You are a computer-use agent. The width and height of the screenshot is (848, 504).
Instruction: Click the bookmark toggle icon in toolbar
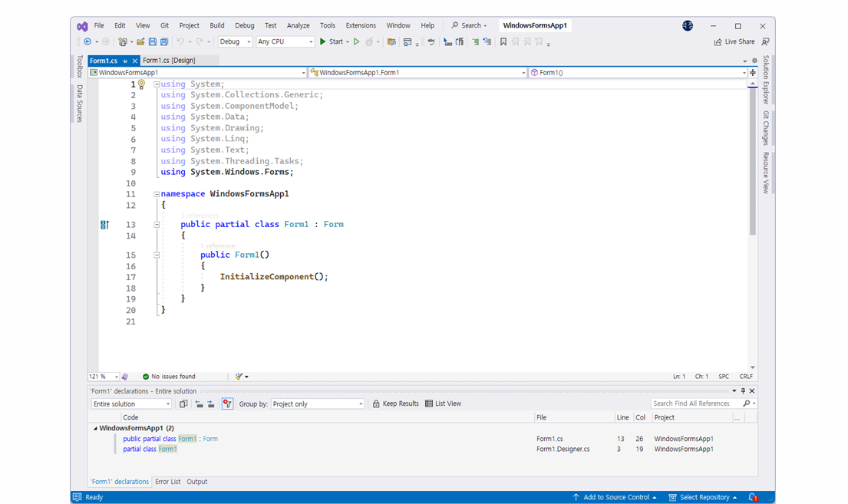[x=503, y=41]
